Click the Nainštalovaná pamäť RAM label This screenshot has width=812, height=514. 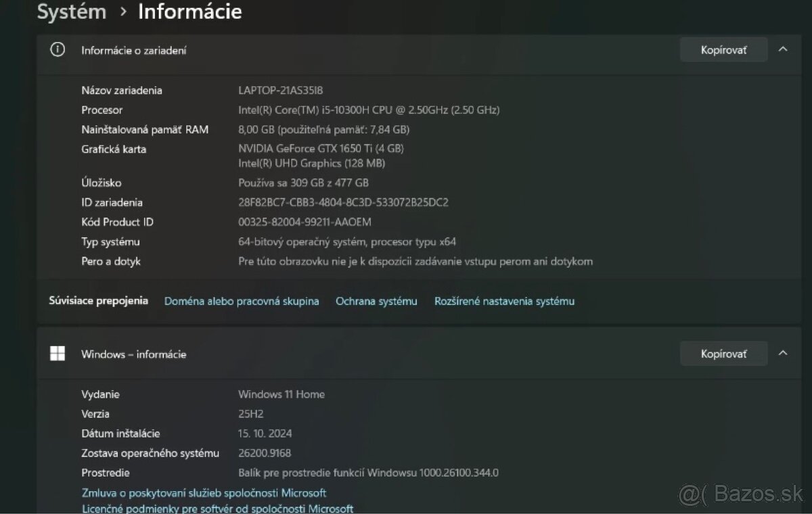(145, 129)
